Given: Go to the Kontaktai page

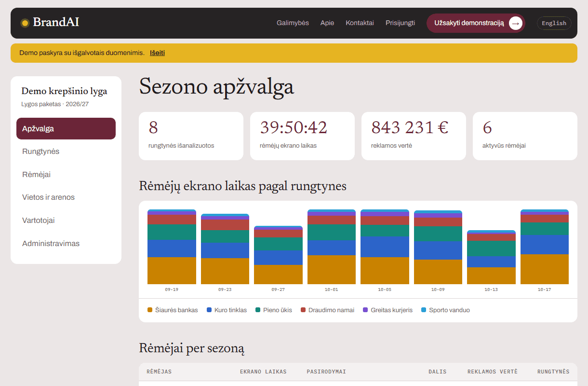Looking at the screenshot, I should pyautogui.click(x=360, y=23).
